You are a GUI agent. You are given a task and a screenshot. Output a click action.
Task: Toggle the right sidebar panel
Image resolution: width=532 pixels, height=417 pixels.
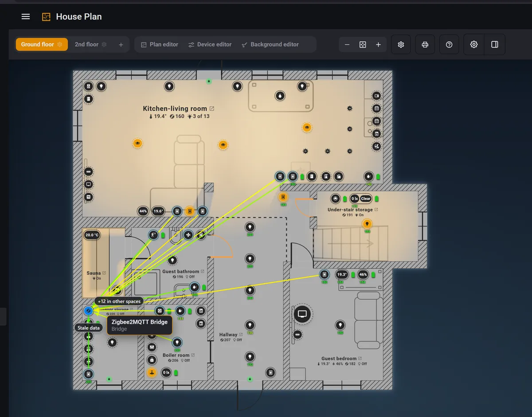coord(495,45)
